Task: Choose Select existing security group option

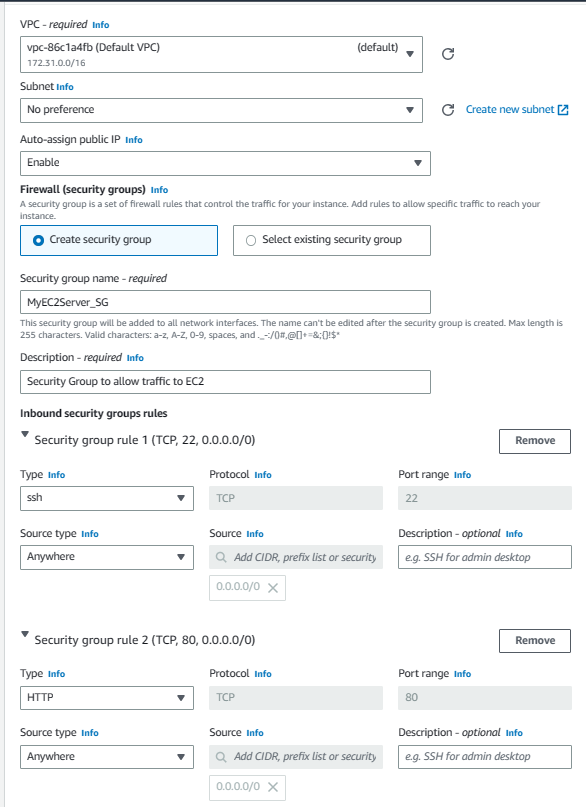Action: (332, 240)
